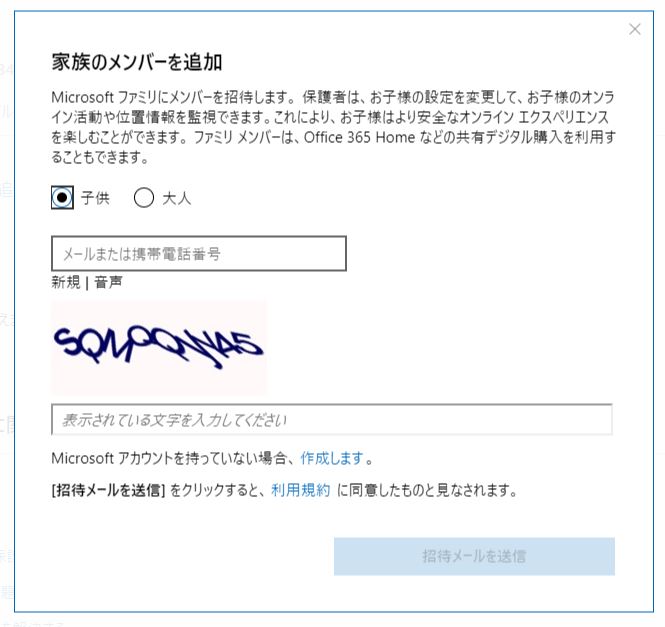The image size is (665, 627).
Task: Focus the 表示されている文字を入力してください captcha field
Action: tap(331, 420)
